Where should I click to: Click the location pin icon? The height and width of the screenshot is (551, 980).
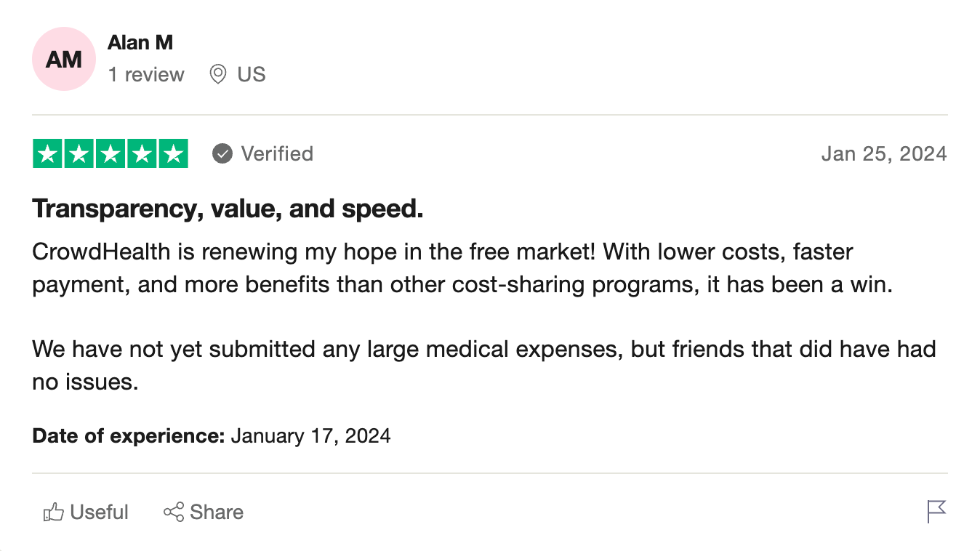pyautogui.click(x=217, y=74)
